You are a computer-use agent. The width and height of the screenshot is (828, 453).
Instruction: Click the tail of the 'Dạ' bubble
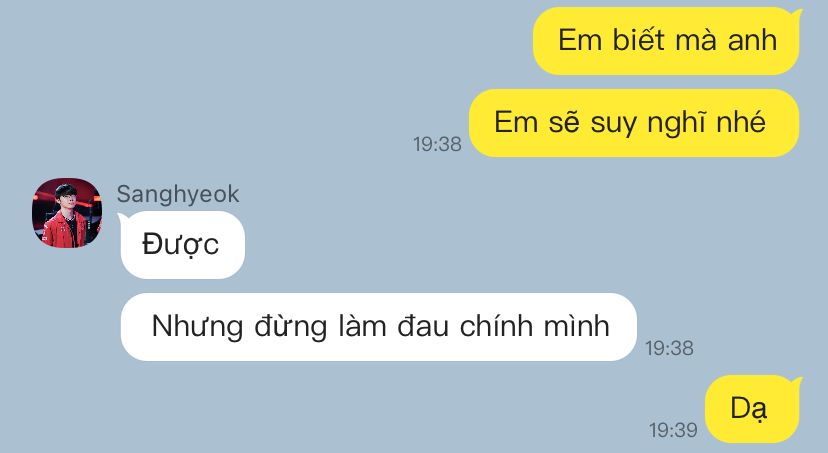(x=796, y=382)
